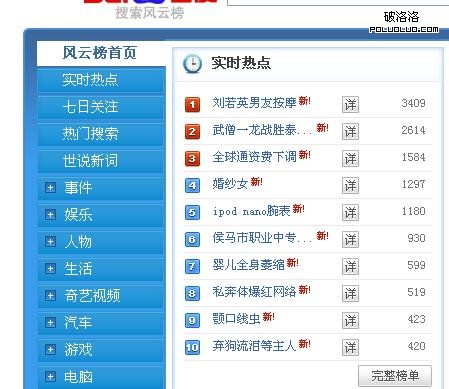The image size is (449, 389).
Task: Click the rank 1 number badge
Action: [192, 105]
